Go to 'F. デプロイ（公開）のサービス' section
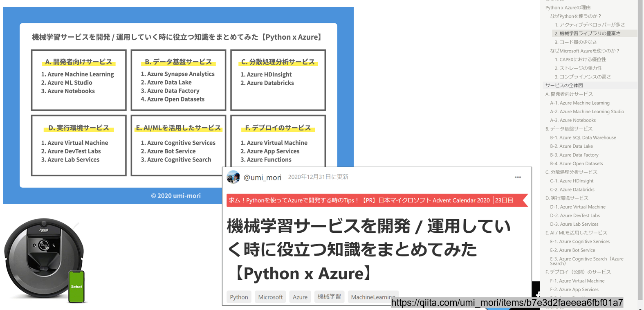Image resolution: width=644 pixels, height=310 pixels. [578, 272]
